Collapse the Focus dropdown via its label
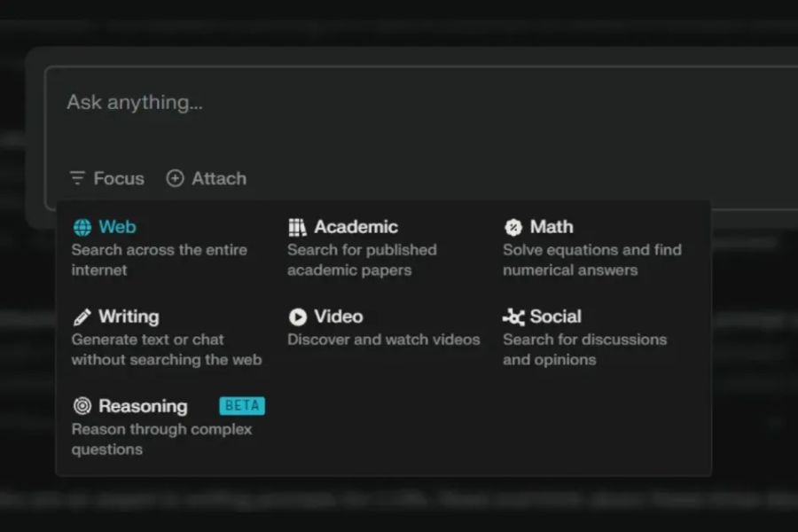 coord(119,178)
